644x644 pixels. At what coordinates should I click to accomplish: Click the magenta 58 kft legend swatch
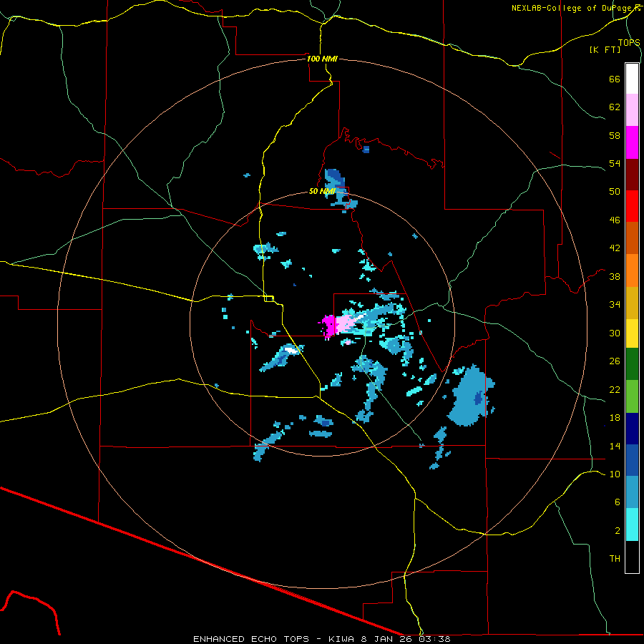point(632,142)
